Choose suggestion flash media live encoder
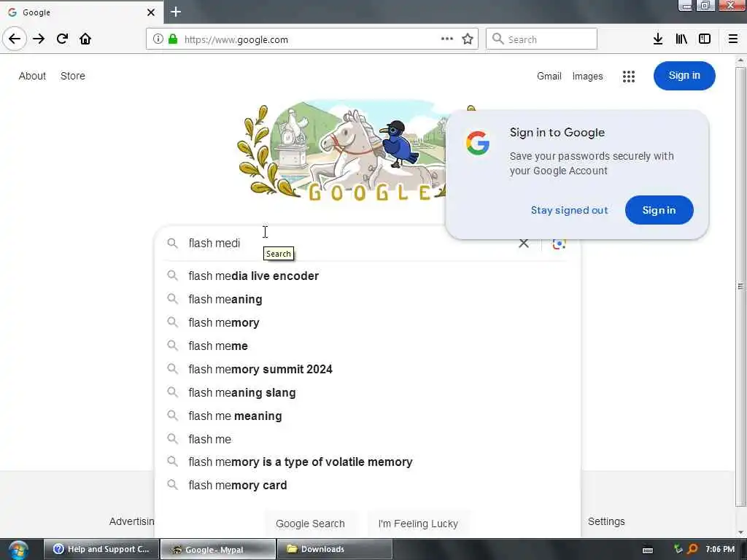747x560 pixels. pos(368,276)
